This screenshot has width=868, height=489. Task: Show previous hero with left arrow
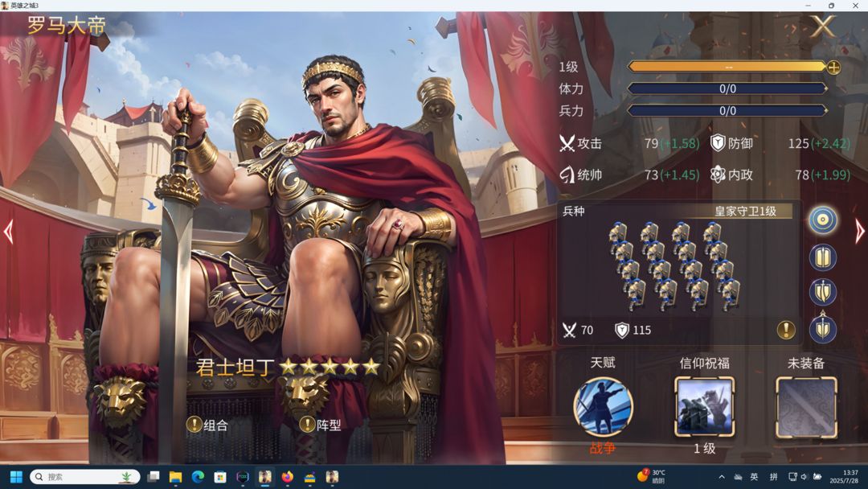[x=8, y=232]
